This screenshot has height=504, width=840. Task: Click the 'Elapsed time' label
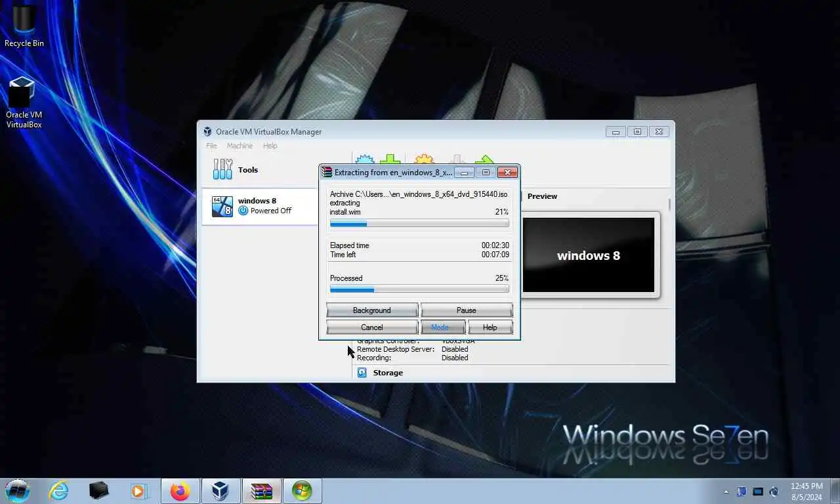(350, 245)
